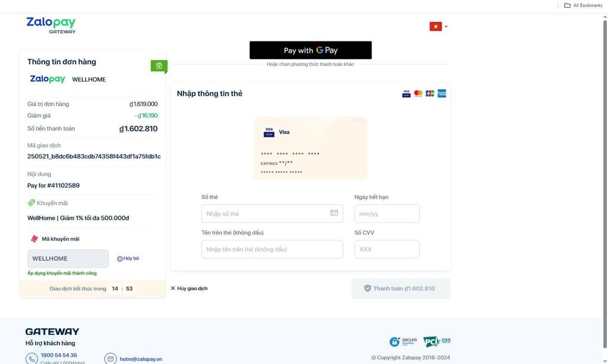The height and width of the screenshot is (364, 608).
Task: Open the All Bookmarks folder
Action: click(583, 5)
